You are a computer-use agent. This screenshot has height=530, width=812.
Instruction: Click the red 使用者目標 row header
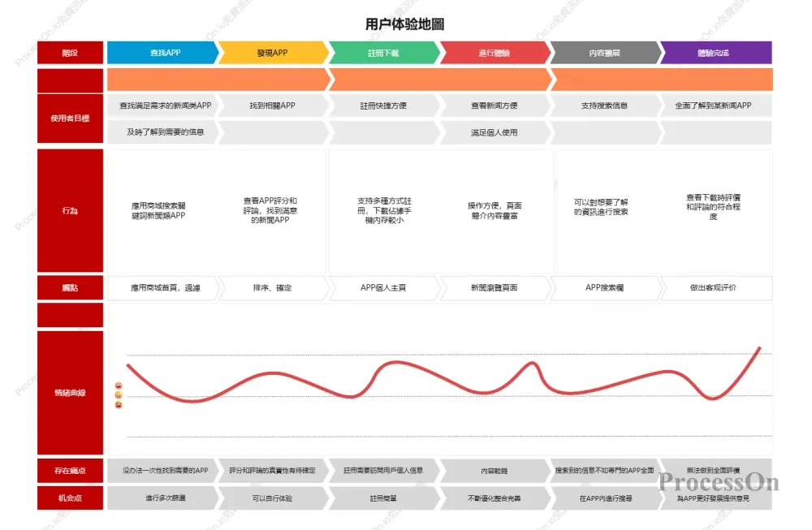click(x=70, y=118)
